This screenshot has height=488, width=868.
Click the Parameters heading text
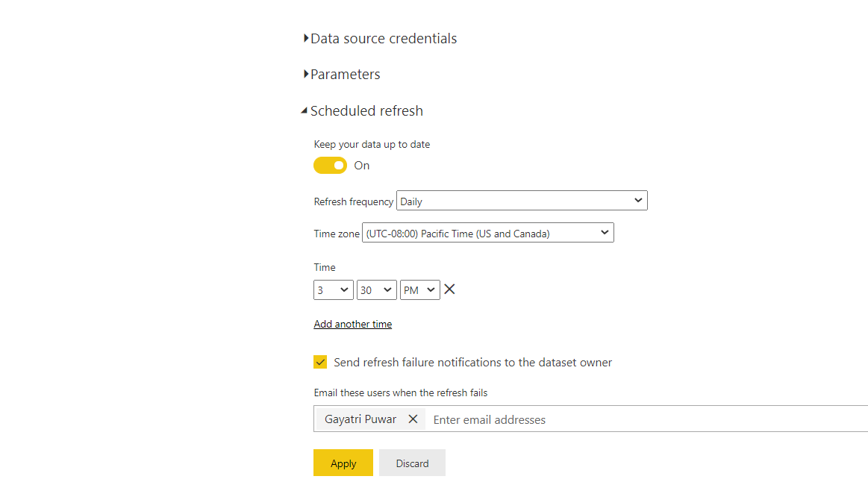point(346,74)
